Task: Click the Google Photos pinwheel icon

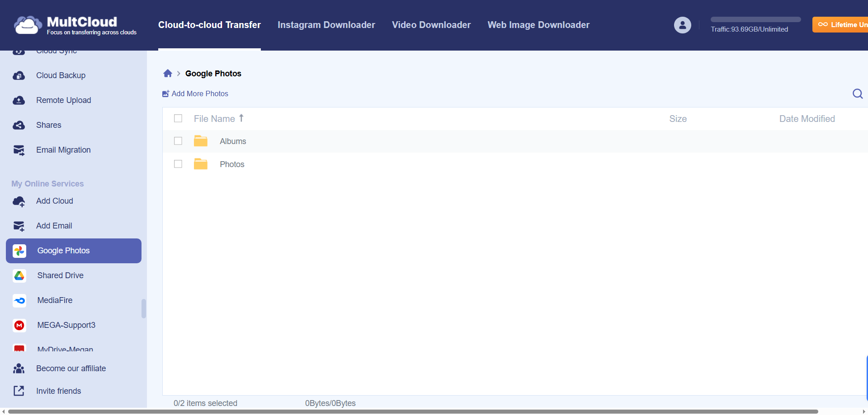Action: click(19, 251)
